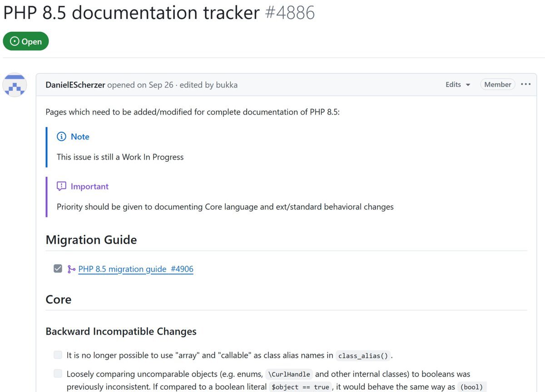The height and width of the screenshot is (392, 545).
Task: Click the Migration Guide heading
Action: tap(91, 239)
